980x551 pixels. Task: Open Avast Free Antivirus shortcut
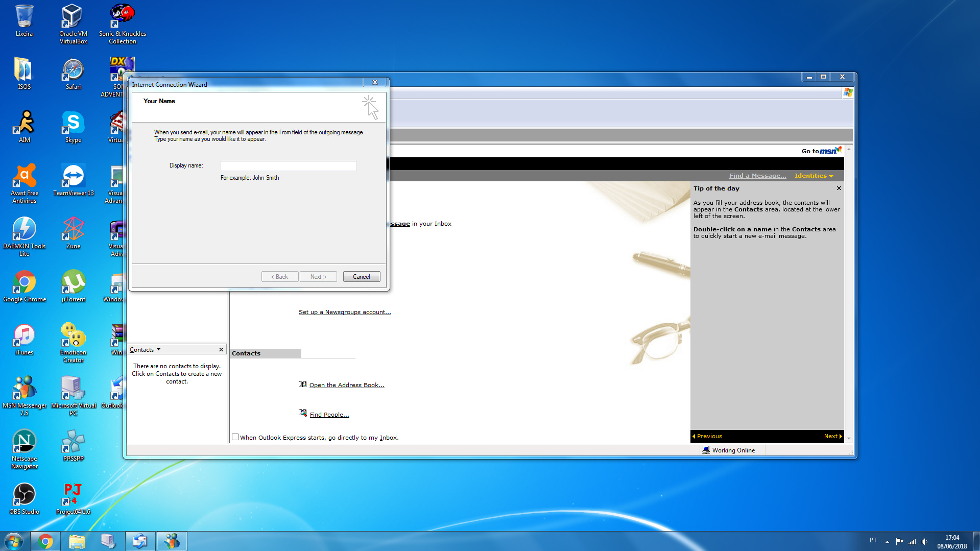click(x=24, y=183)
